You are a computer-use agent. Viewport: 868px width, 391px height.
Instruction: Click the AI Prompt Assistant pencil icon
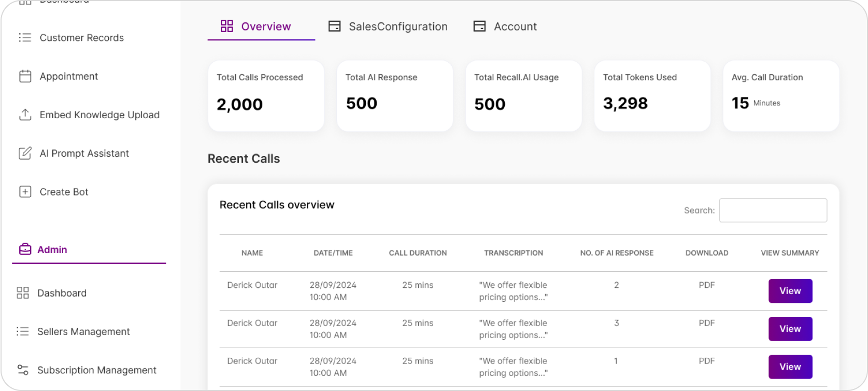click(x=25, y=153)
